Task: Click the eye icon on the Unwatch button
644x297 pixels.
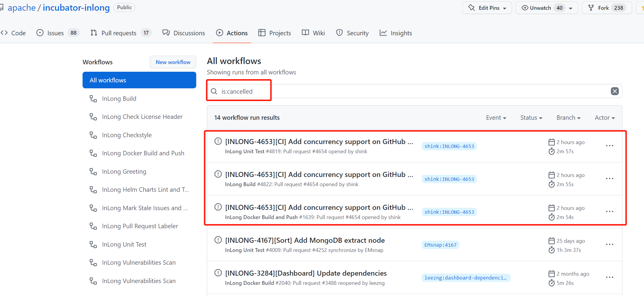Action: click(x=525, y=8)
